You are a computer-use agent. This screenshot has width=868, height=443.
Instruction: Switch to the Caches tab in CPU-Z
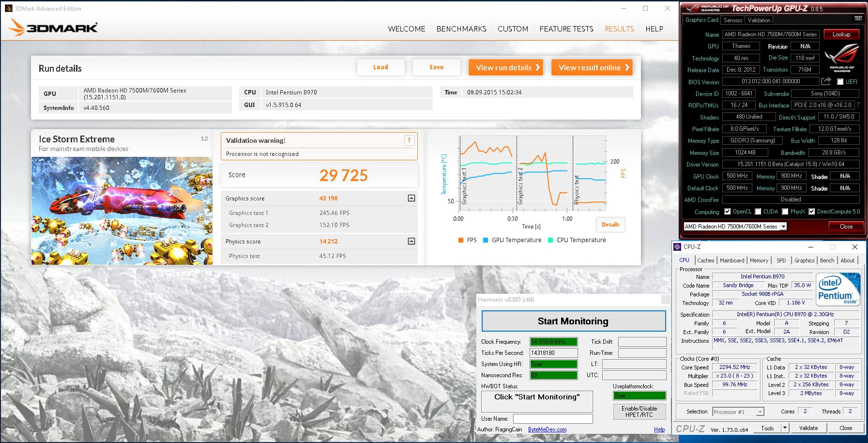point(705,260)
